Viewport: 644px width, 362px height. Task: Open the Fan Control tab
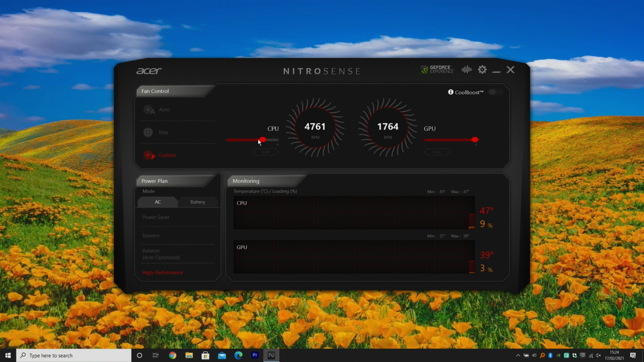[x=155, y=91]
